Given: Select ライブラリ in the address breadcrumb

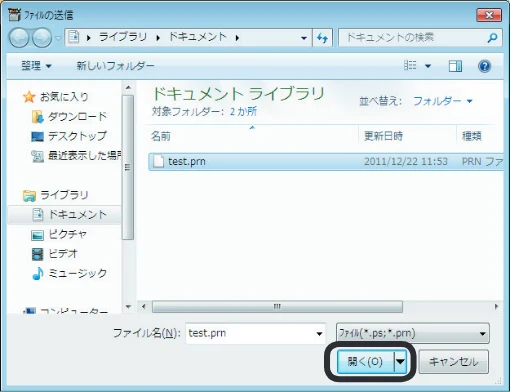Looking at the screenshot, I should (123, 37).
